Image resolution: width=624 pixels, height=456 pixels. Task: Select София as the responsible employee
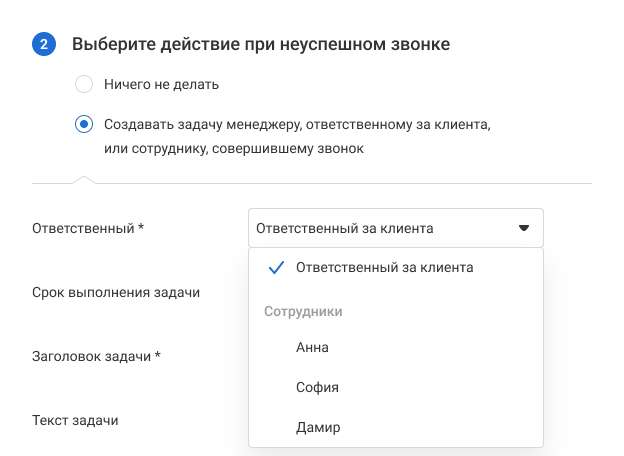[x=317, y=387]
